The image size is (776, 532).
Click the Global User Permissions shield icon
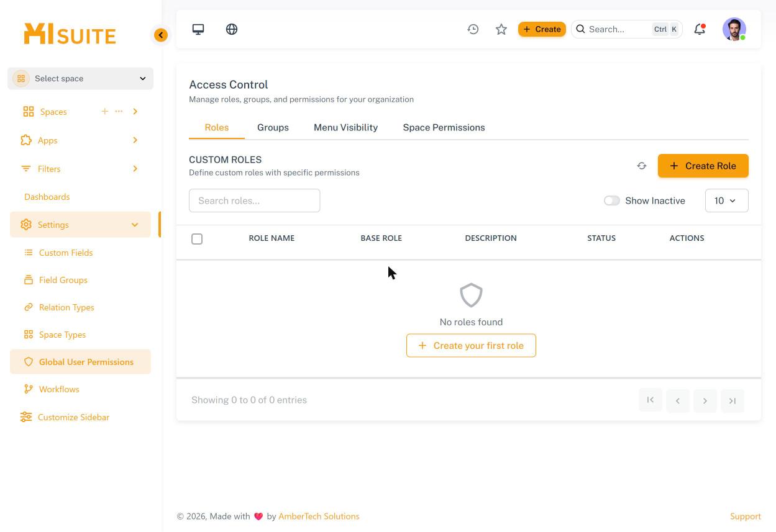click(x=29, y=362)
